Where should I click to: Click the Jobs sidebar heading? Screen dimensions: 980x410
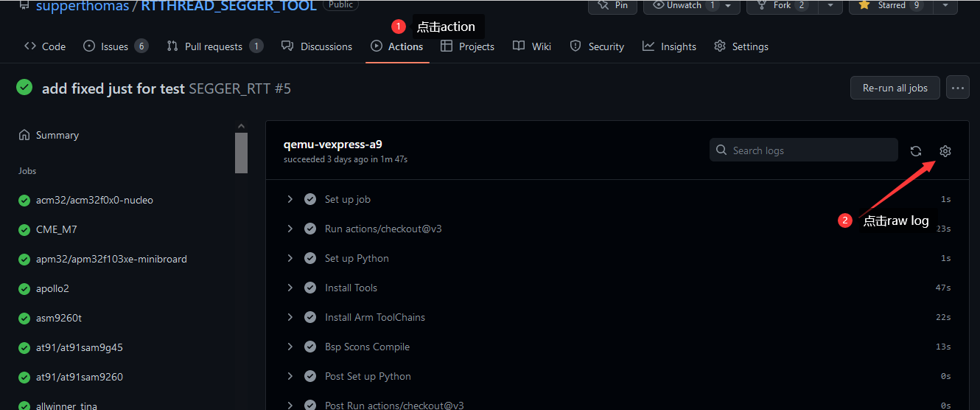(27, 170)
